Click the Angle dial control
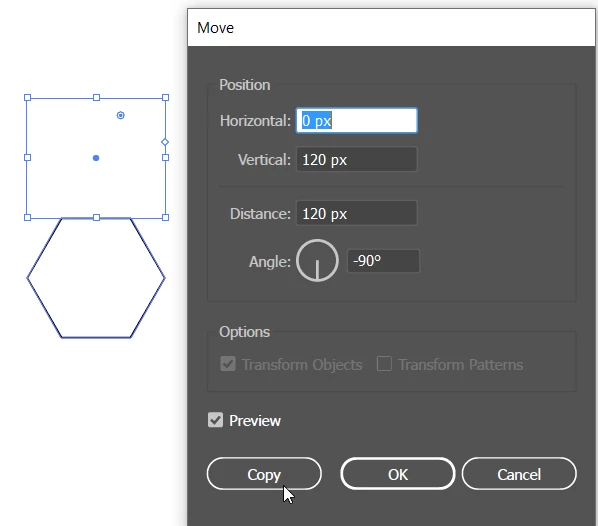The image size is (598, 526). coord(317,261)
